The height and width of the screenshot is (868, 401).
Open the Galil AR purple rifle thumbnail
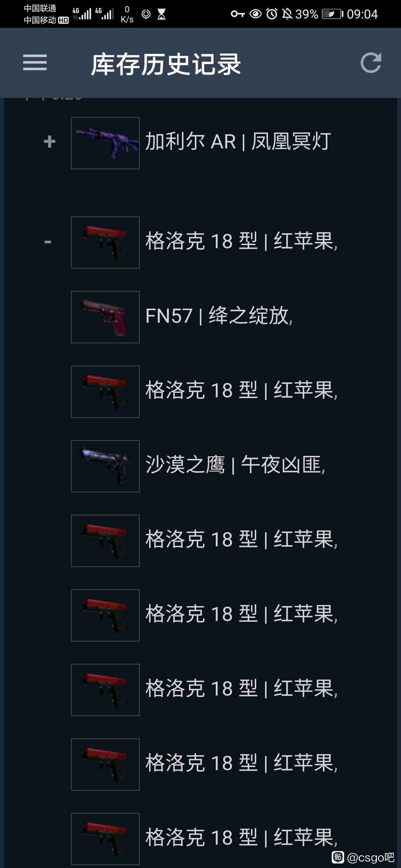[105, 143]
